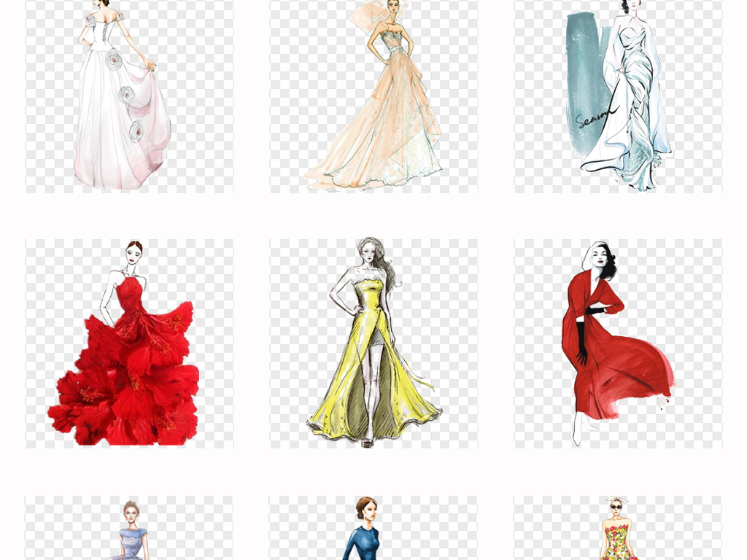Select the lavender dress blonde model thumbnail
Viewport: 747px width, 560px height.
tap(129, 528)
